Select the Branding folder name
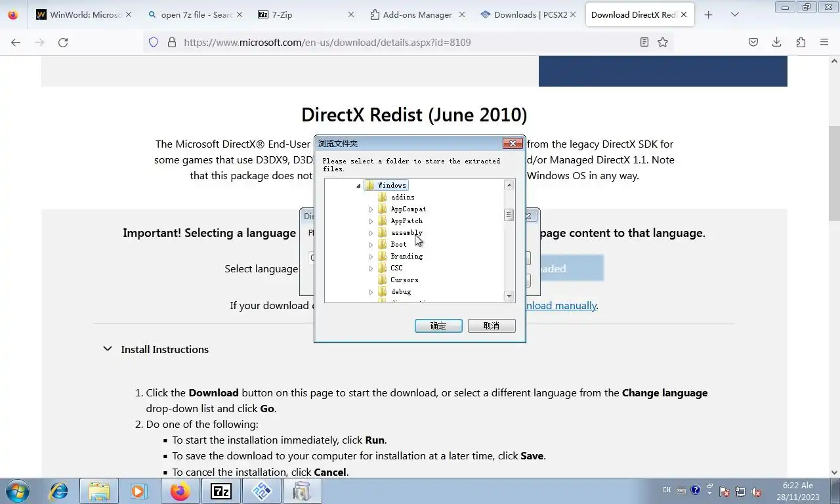This screenshot has width=840, height=504. [406, 256]
